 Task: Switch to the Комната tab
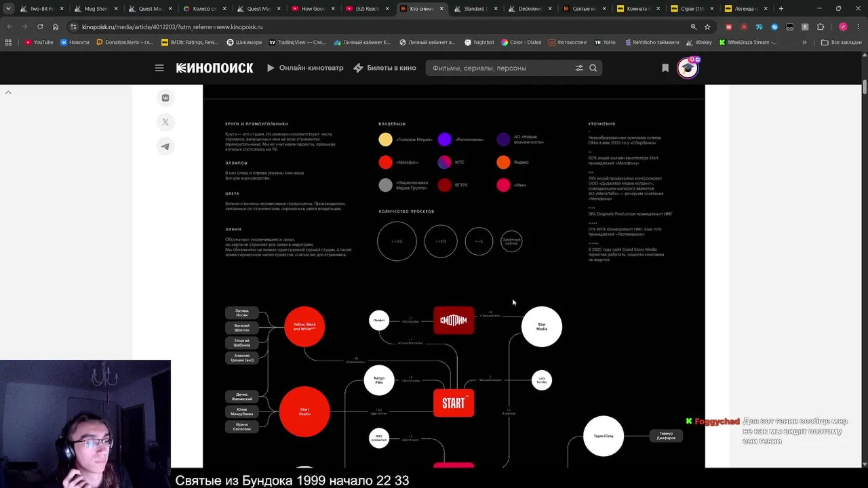tap(639, 9)
